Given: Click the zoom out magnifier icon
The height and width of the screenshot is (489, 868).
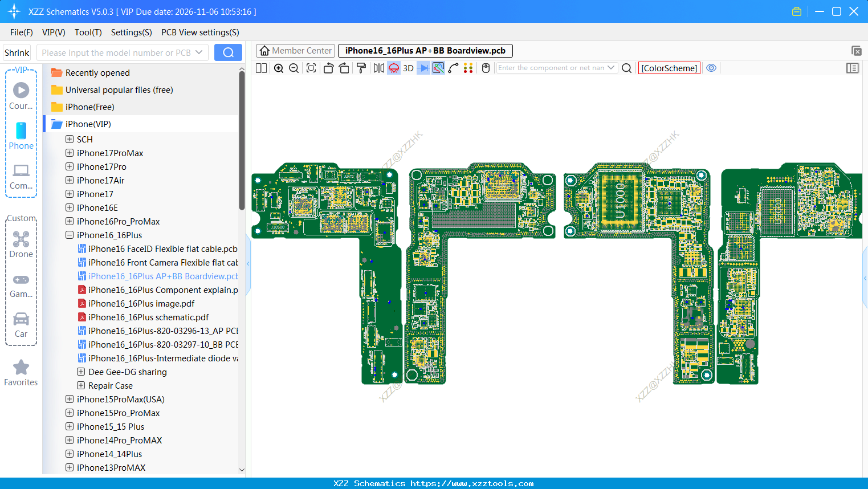Looking at the screenshot, I should (x=294, y=68).
